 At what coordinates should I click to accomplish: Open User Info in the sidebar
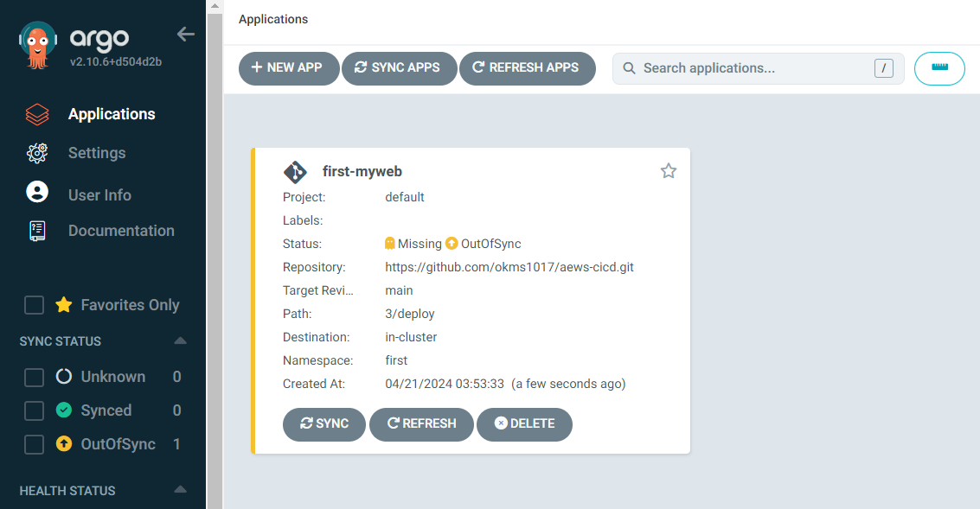pos(99,194)
